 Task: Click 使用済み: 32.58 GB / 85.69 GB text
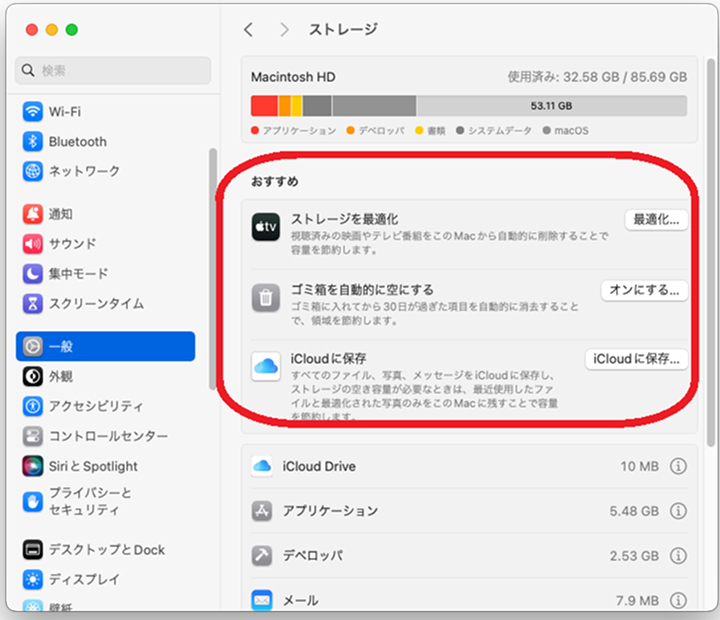[x=597, y=77]
